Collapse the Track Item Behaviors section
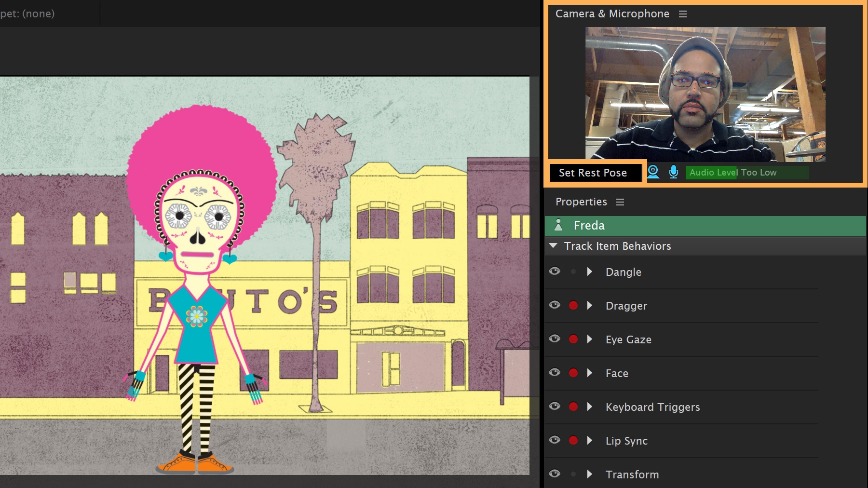The height and width of the screenshot is (488, 868). [553, 246]
